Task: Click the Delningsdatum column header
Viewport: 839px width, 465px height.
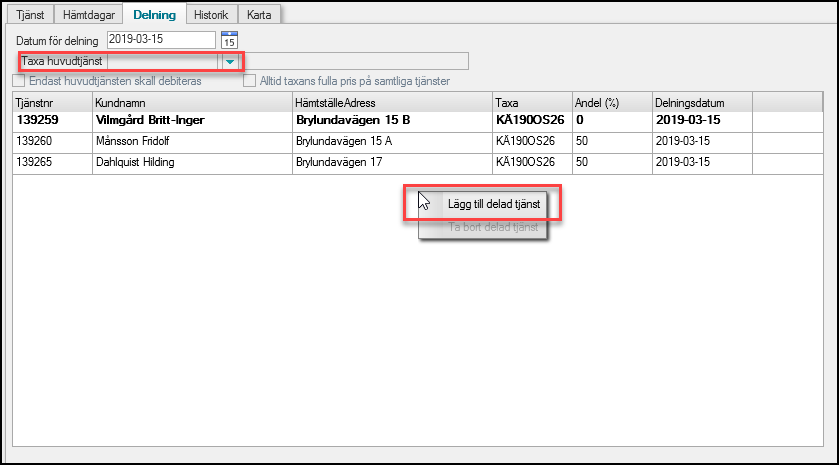Action: click(x=701, y=103)
